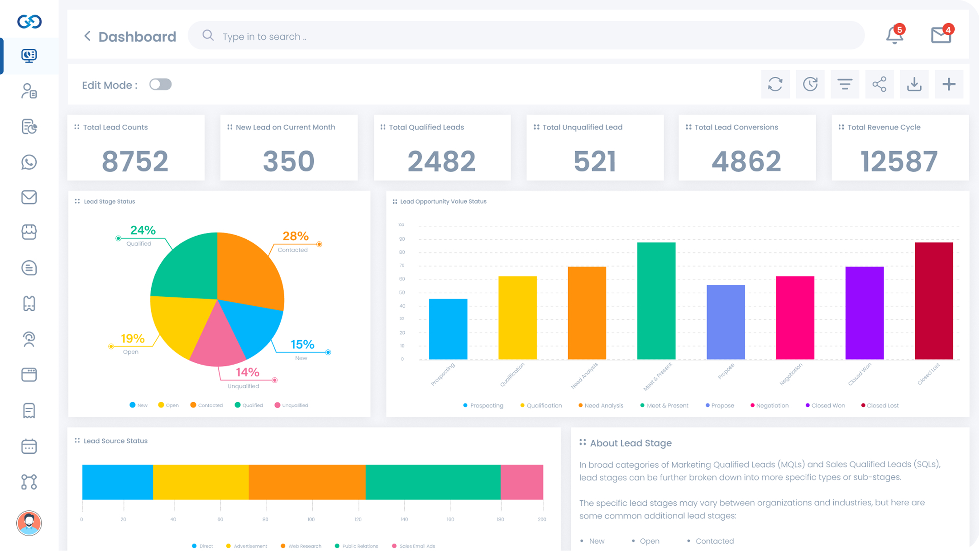Viewport: 980px width, 551px height.
Task: Open WhatsApp icon in sidebar
Action: [x=29, y=162]
